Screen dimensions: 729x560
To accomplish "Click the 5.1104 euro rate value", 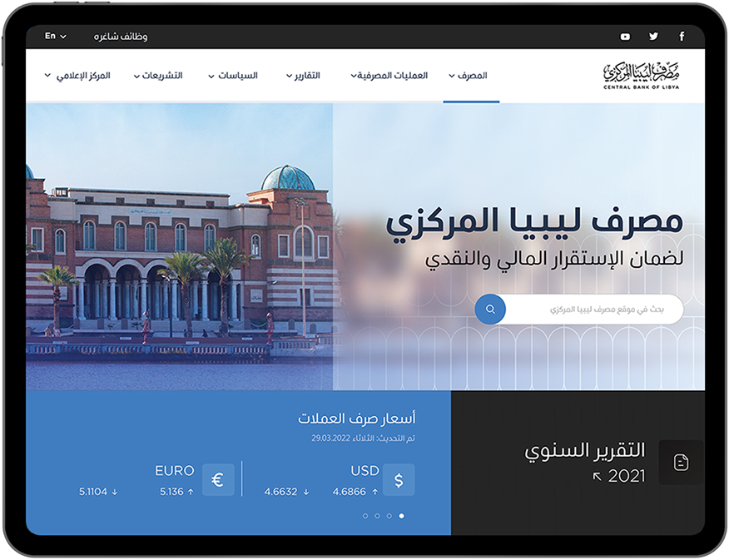I will 93,492.
